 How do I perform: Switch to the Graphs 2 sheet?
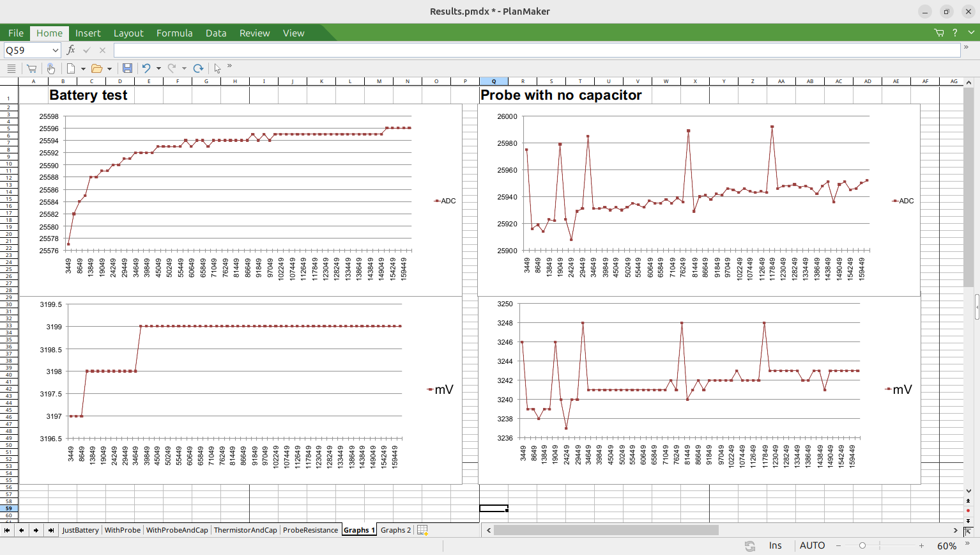coord(395,530)
